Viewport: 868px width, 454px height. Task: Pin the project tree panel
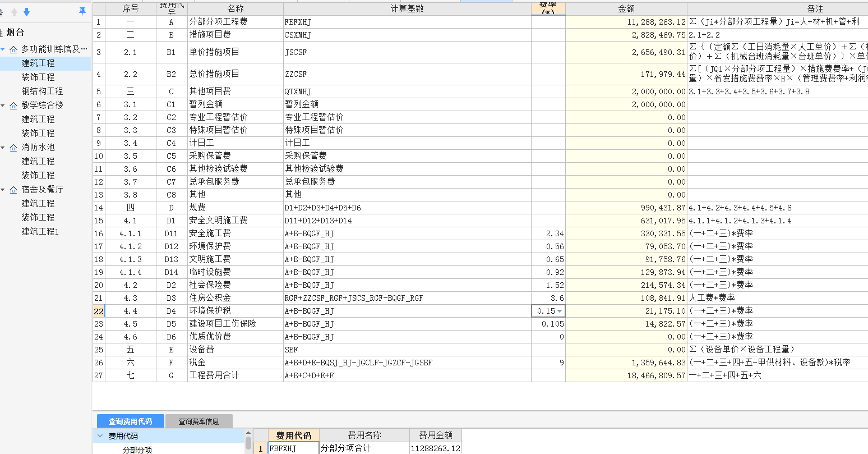(82, 11)
